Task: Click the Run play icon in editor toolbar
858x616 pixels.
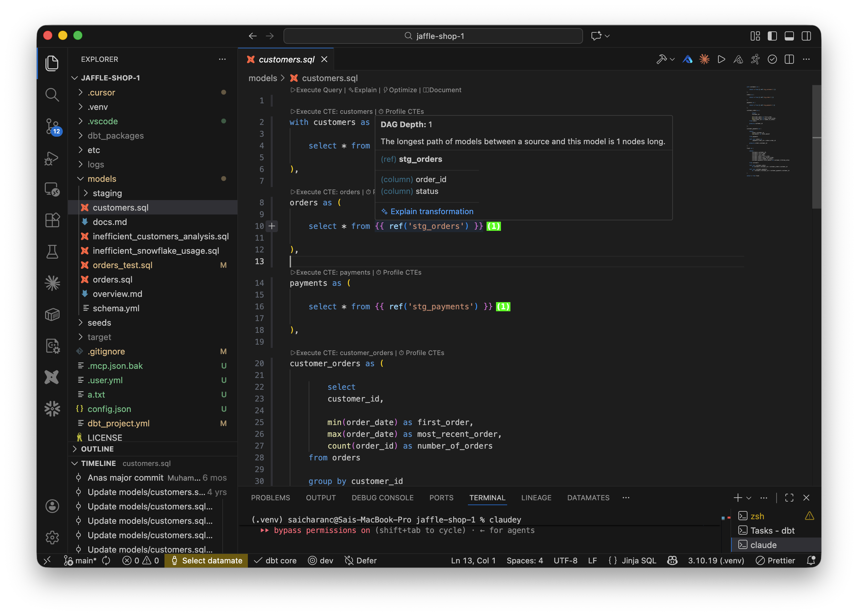Action: point(721,60)
